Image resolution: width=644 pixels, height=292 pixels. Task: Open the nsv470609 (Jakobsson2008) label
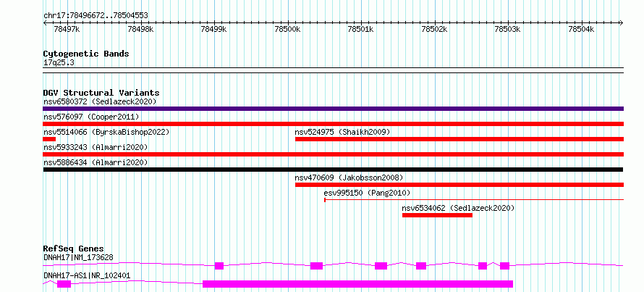(349, 178)
